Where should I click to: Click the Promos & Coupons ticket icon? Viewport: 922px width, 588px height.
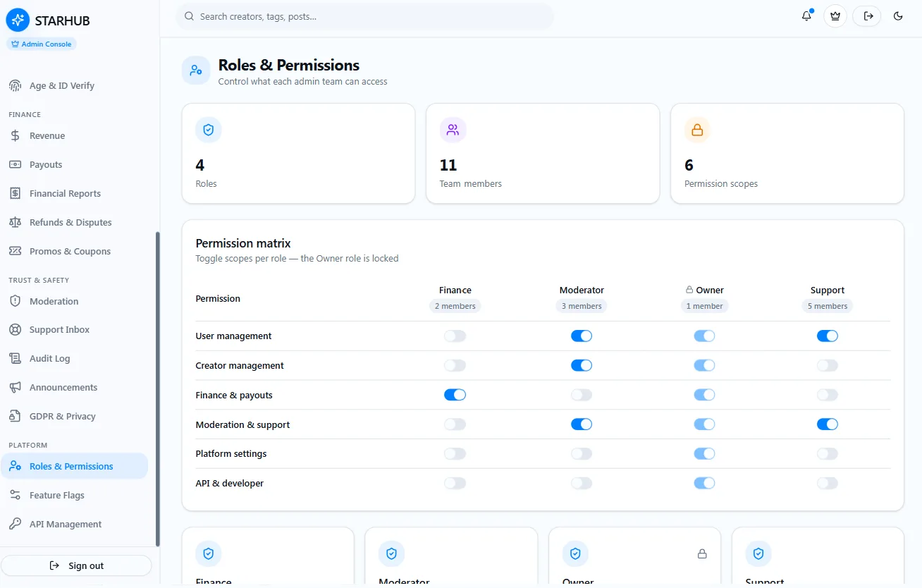15,251
